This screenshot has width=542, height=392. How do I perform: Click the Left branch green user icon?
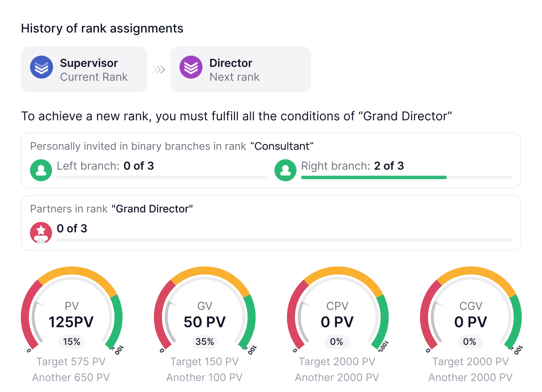click(41, 170)
